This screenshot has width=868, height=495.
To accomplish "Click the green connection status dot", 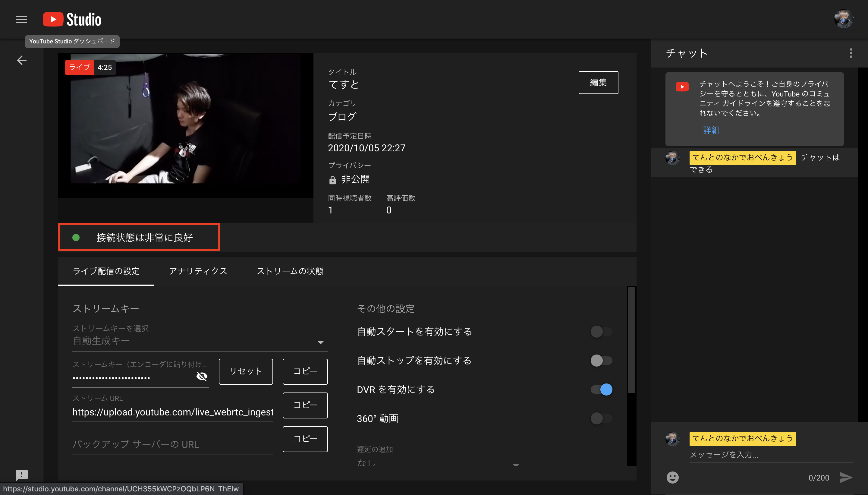I will [76, 237].
